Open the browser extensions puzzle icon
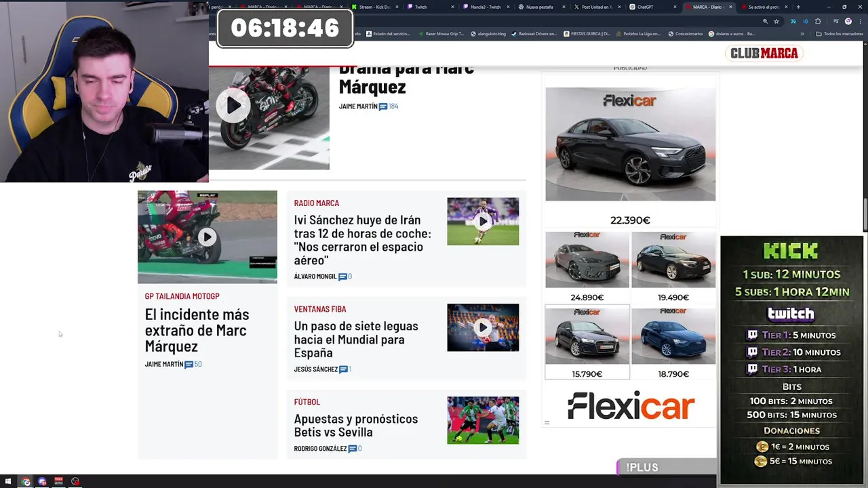This screenshot has height=488, width=868. 818,21
